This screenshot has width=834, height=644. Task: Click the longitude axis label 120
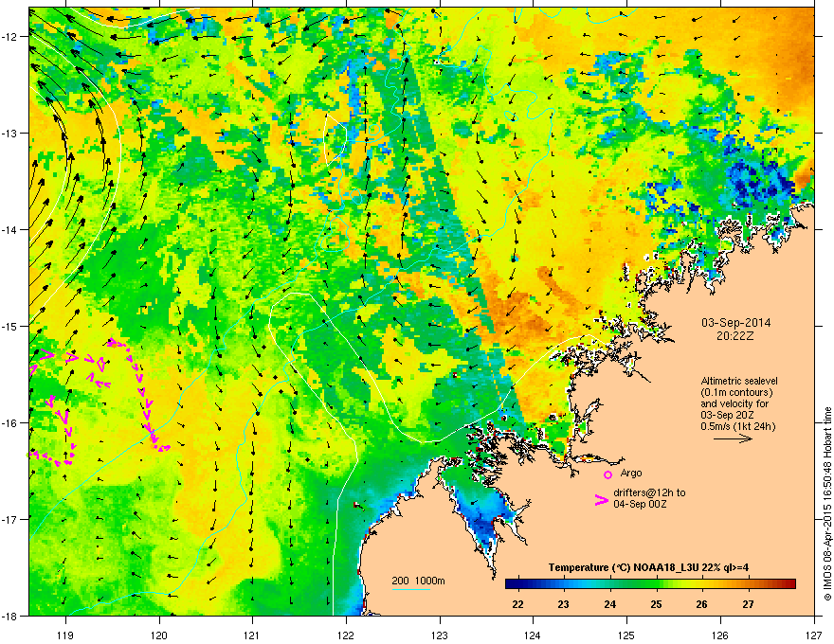(x=159, y=635)
